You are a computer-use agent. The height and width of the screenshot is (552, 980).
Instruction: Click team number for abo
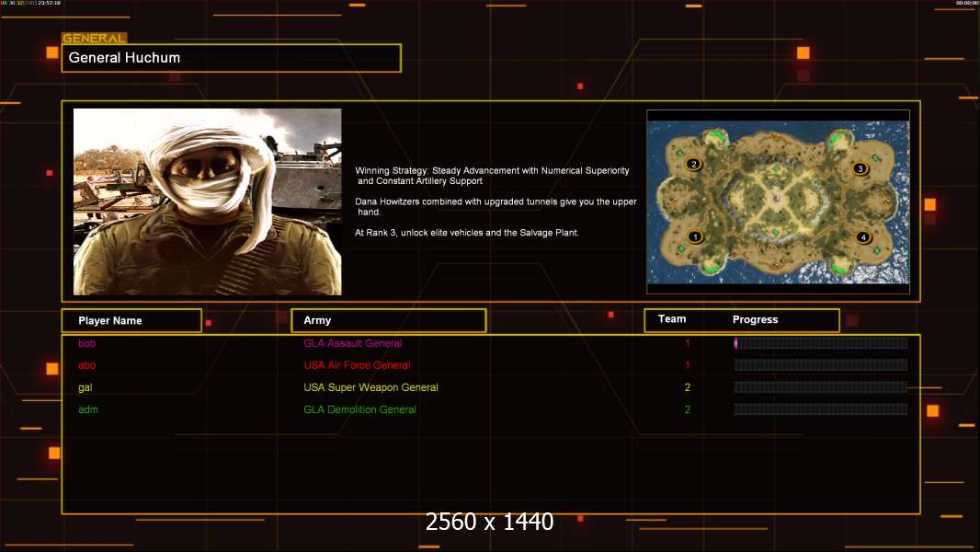click(x=688, y=365)
